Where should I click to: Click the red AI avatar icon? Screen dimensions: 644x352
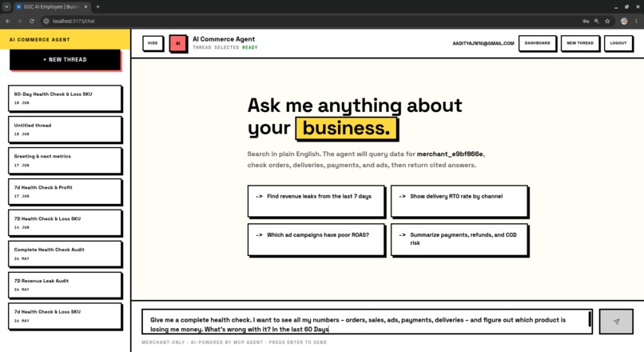[178, 43]
